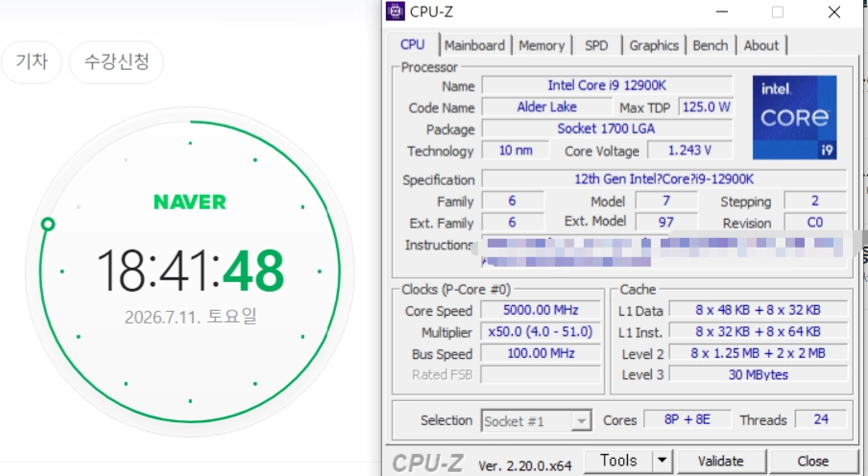Click the NAVER logo on the clock
The image size is (868, 476).
[190, 202]
